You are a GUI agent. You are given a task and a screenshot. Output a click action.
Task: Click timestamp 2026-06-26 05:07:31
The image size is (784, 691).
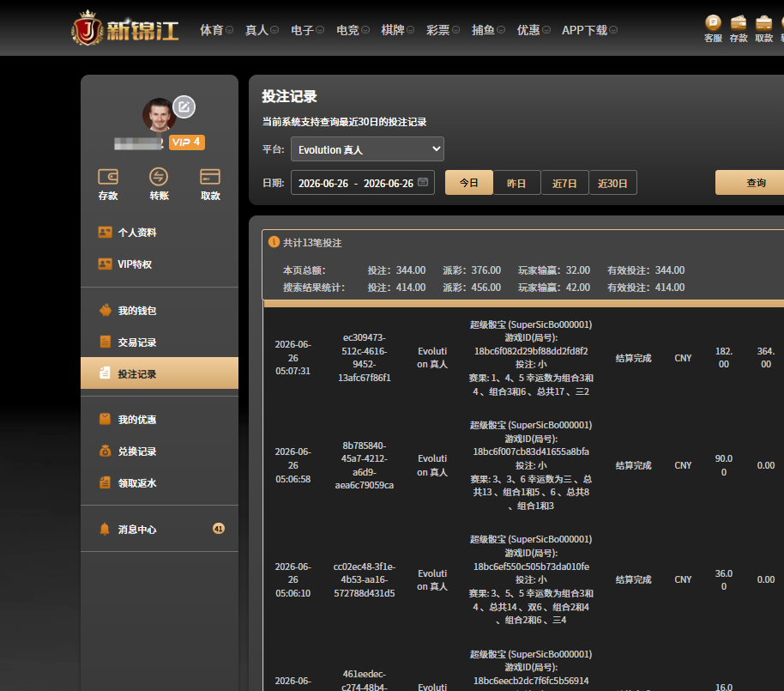click(293, 358)
